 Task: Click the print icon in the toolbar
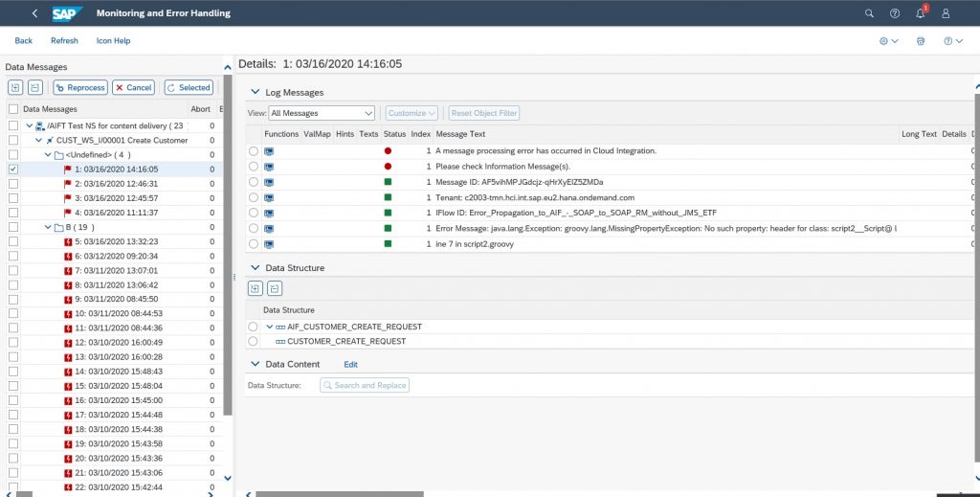click(x=920, y=40)
